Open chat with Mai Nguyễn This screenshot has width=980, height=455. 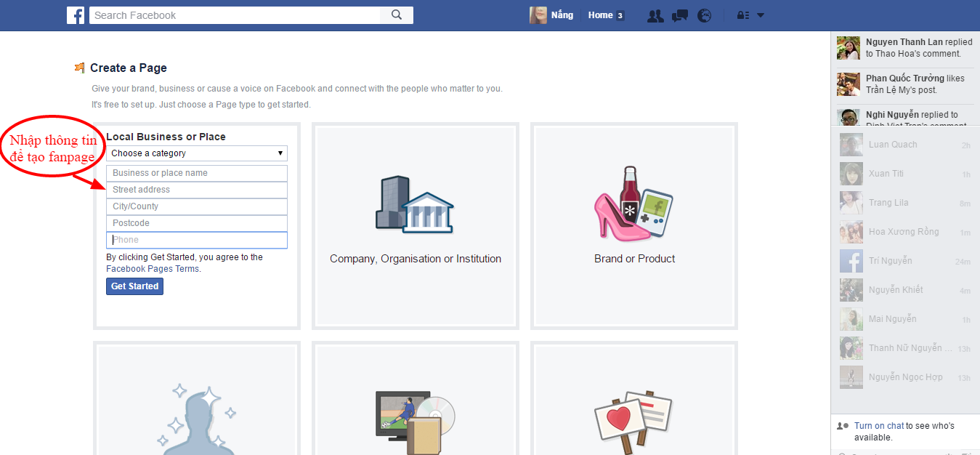pos(905,319)
